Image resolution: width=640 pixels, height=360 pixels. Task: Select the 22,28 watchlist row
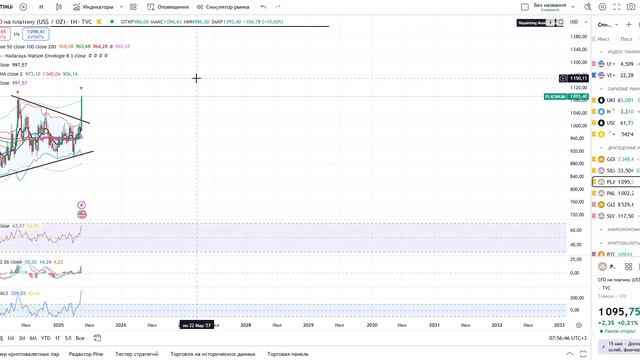(616, 75)
